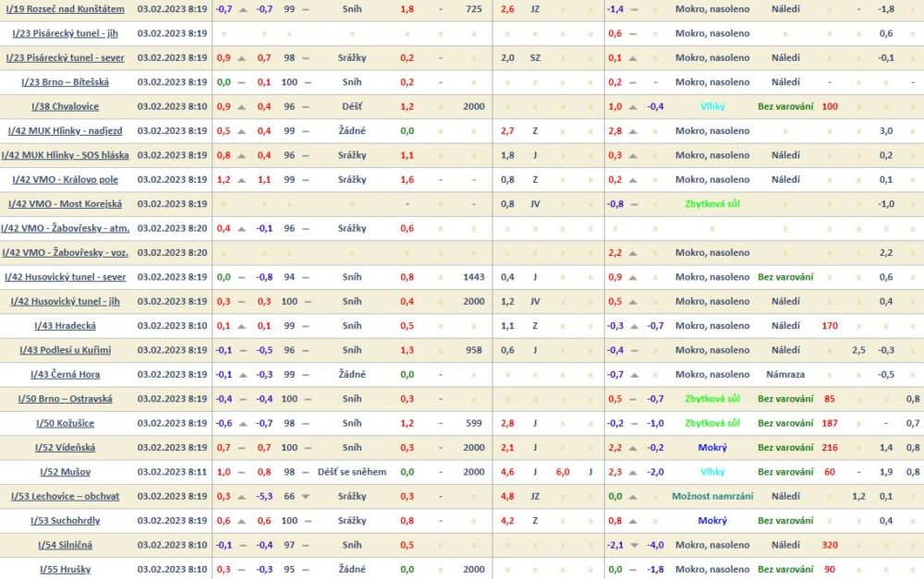924x579 pixels.
Task: Click falling arrow beside -2,1 in I/54 Silničná row
Action: 637,545
